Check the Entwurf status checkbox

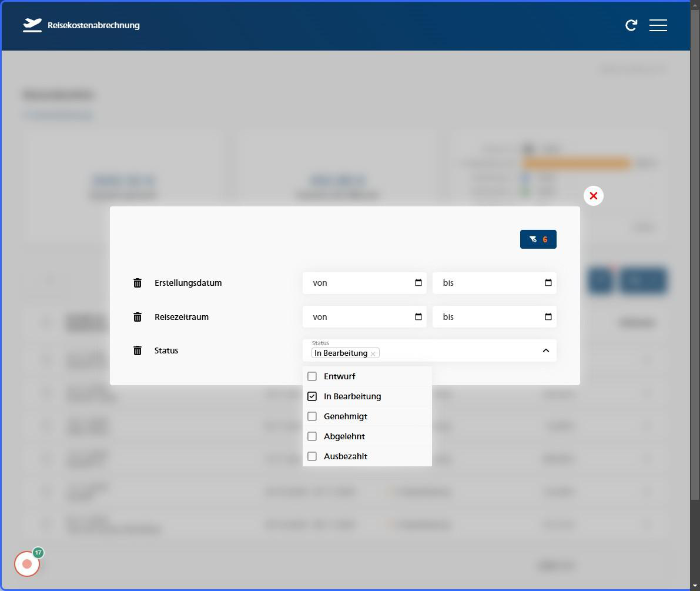pyautogui.click(x=312, y=376)
